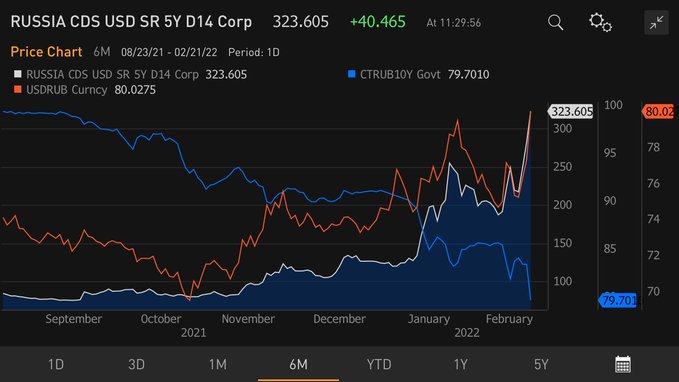The width and height of the screenshot is (679, 382).
Task: Click the October axis label
Action: coord(161,319)
